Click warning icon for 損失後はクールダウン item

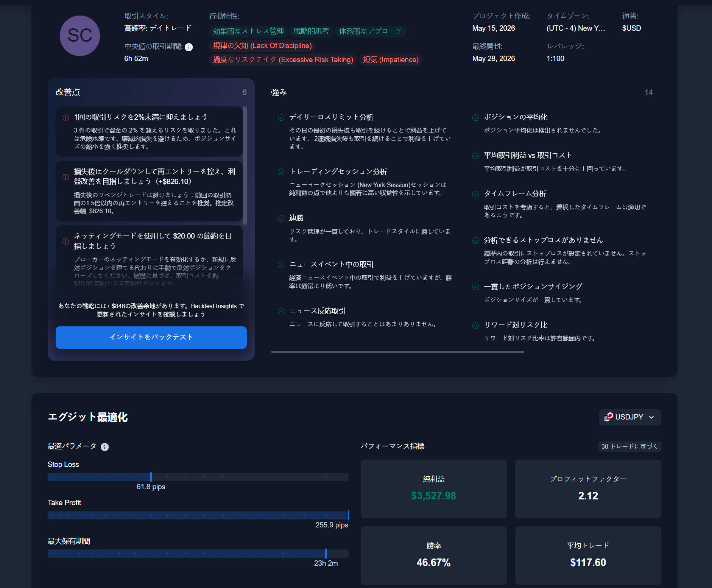65,177
